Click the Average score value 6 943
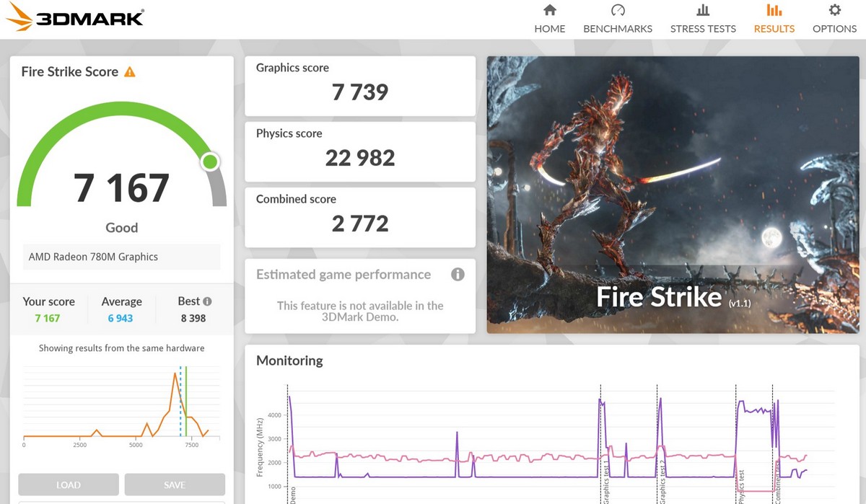866x504 pixels. tap(121, 318)
